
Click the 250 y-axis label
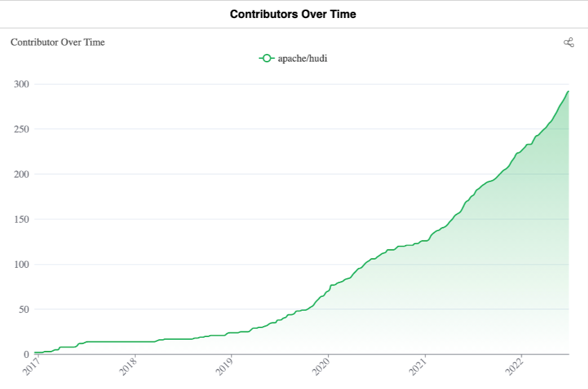[21, 129]
